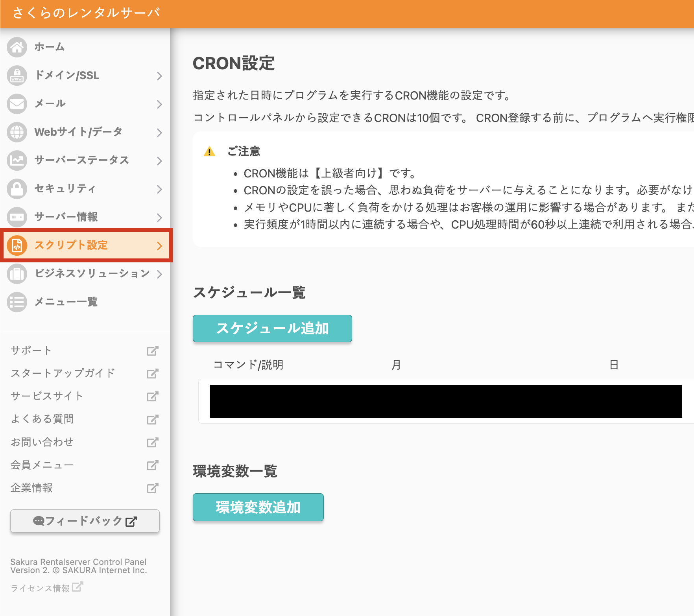
Task: Expand the ドメイン/SSL chevron arrow
Action: click(159, 76)
